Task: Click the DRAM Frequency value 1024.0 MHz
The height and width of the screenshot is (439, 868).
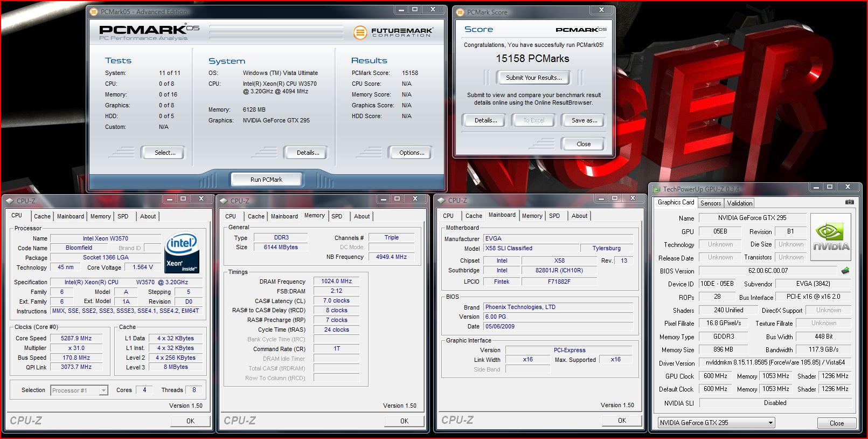Action: pos(336,281)
